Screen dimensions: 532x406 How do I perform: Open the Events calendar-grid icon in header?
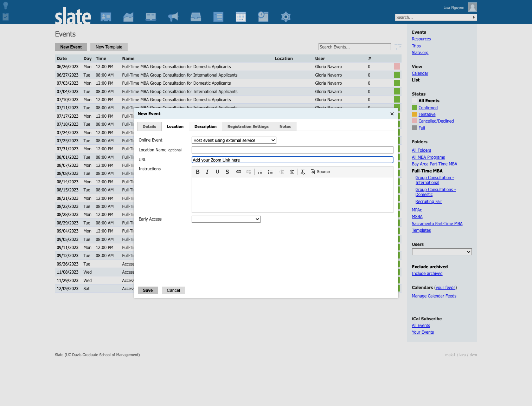(x=241, y=17)
